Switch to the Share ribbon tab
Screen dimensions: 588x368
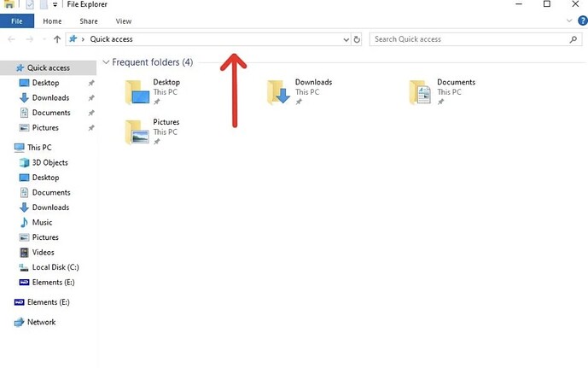click(89, 20)
